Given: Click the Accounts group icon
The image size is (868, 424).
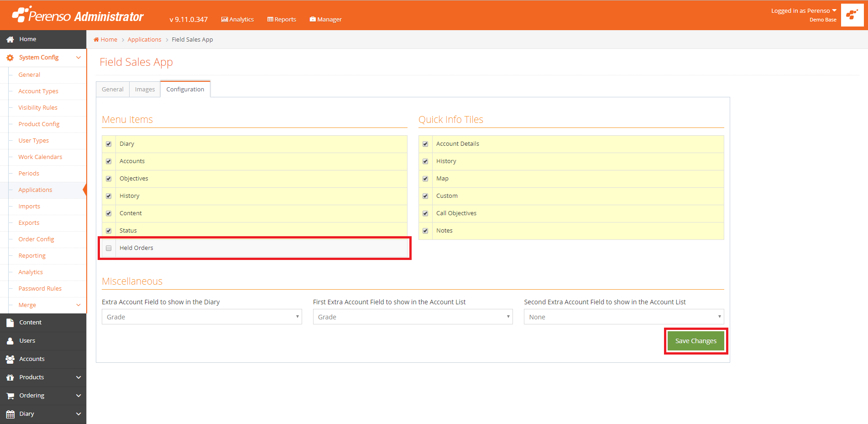Looking at the screenshot, I should point(10,359).
